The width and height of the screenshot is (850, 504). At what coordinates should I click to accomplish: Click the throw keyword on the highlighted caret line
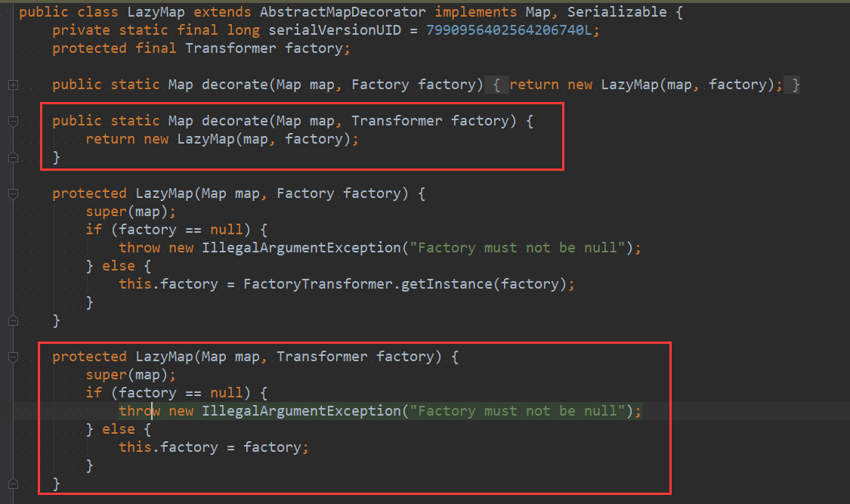coord(139,411)
